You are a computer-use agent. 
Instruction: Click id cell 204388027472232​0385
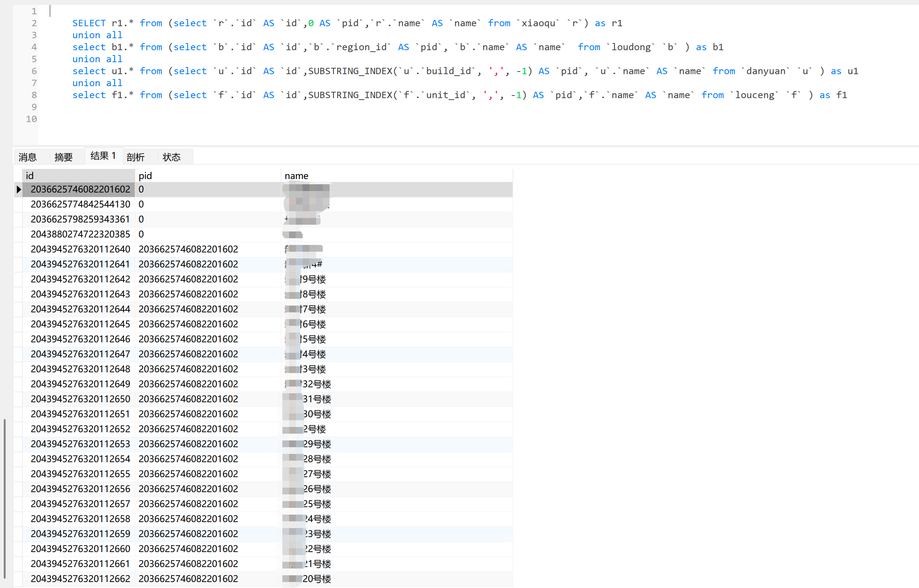(x=80, y=234)
